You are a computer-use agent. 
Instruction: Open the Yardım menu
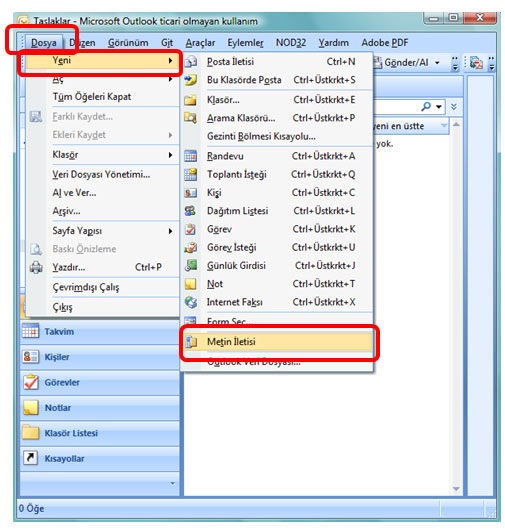click(333, 43)
